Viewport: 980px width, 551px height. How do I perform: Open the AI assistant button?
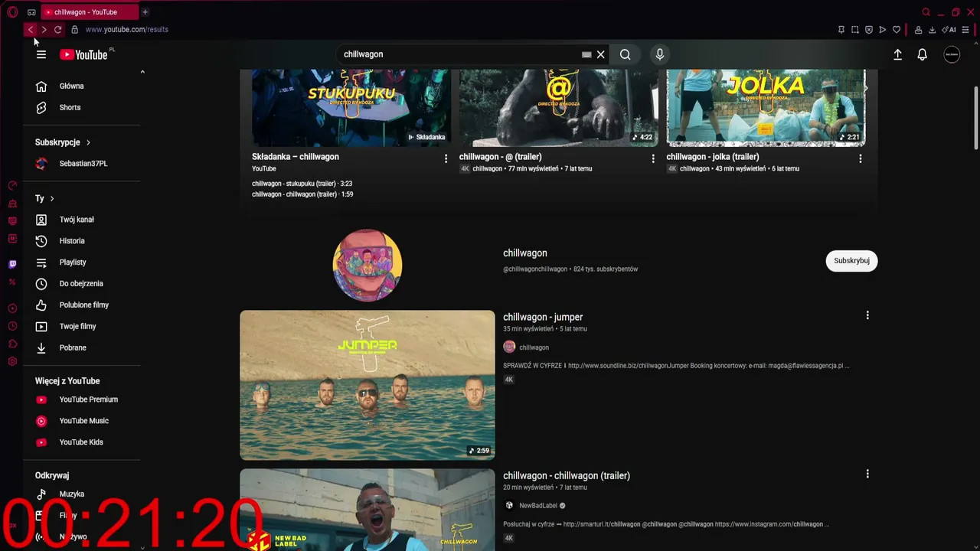click(x=949, y=30)
